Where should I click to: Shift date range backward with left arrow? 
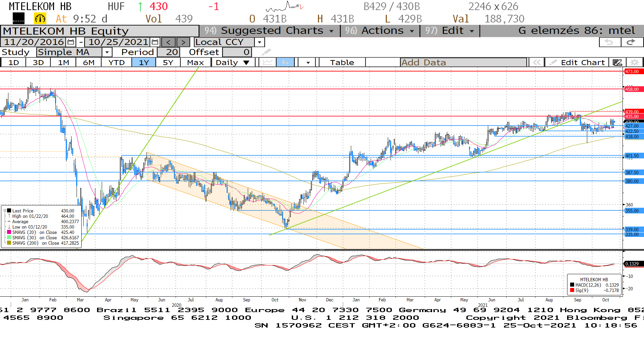tap(168, 42)
